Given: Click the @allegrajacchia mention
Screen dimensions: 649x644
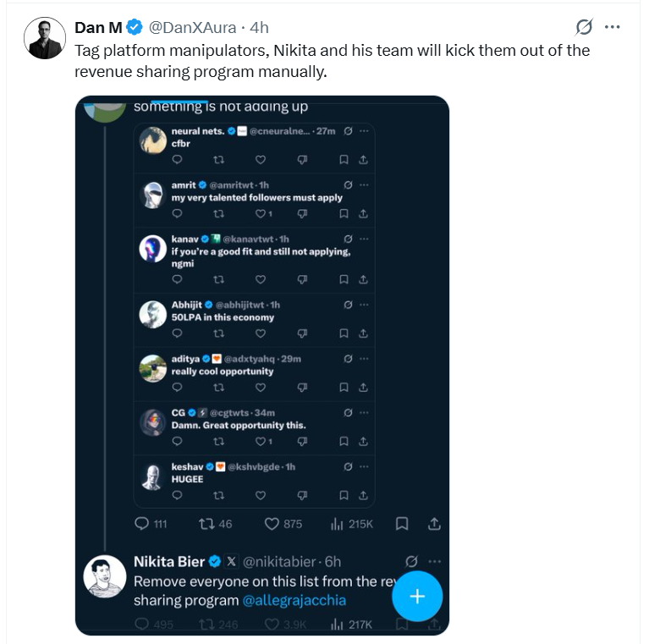Looking at the screenshot, I should pyautogui.click(x=294, y=600).
